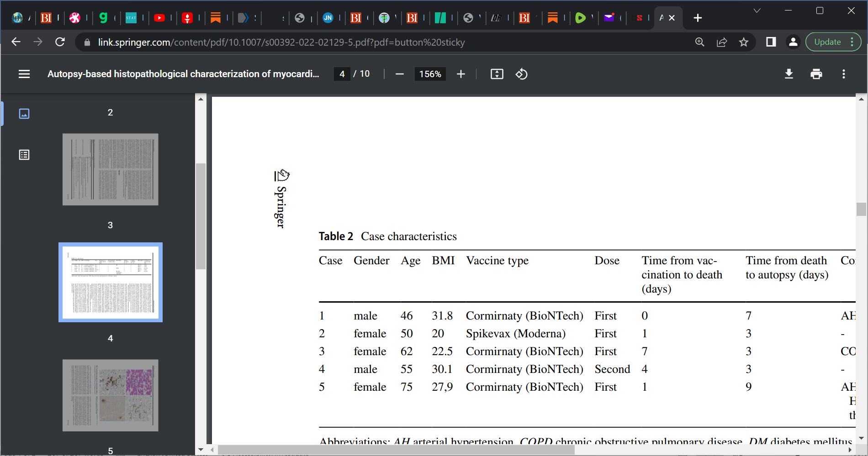This screenshot has height=456, width=868.
Task: Open the PDF viewer's More actions menu
Action: 844,74
